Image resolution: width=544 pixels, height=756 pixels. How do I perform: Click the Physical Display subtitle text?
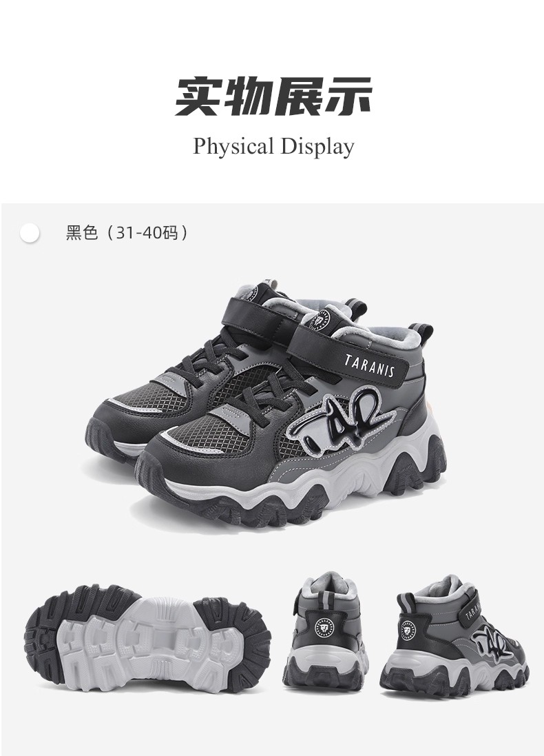(273, 146)
